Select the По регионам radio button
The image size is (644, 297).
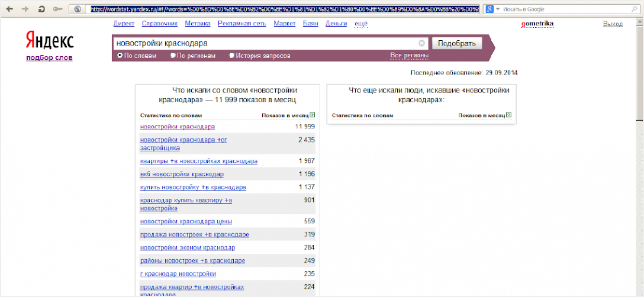pos(173,56)
